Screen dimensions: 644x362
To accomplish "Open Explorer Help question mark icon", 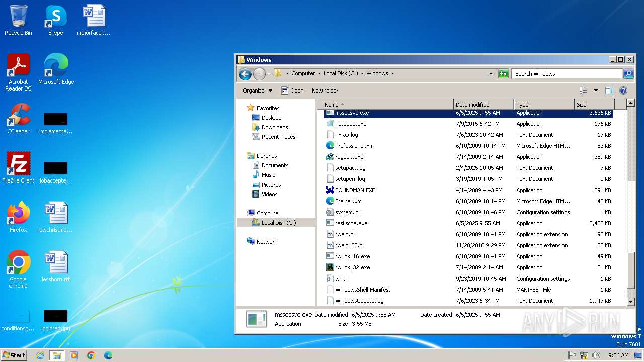I will point(623,90).
